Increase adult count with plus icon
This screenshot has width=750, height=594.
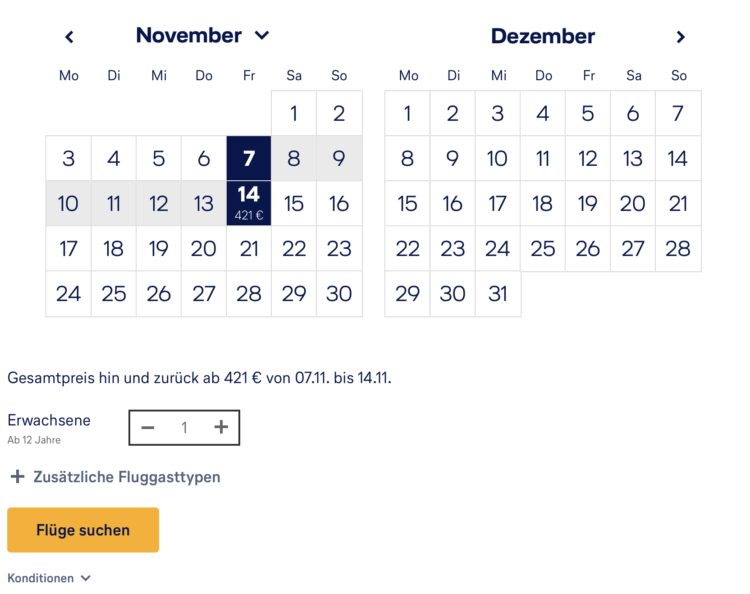click(221, 427)
